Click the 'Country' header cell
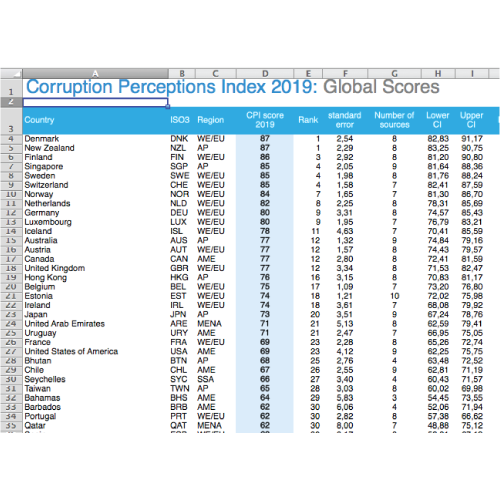This screenshot has width=500, height=500. coord(95,120)
